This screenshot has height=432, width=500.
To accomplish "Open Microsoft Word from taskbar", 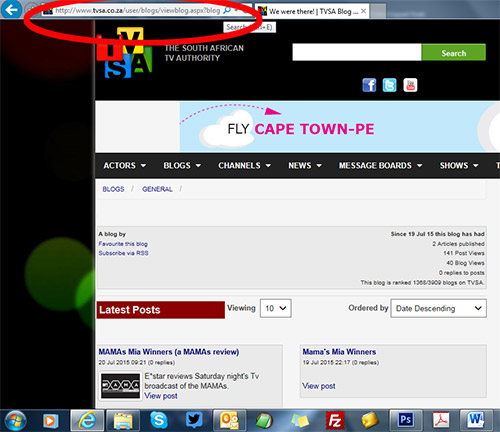I will (x=476, y=420).
